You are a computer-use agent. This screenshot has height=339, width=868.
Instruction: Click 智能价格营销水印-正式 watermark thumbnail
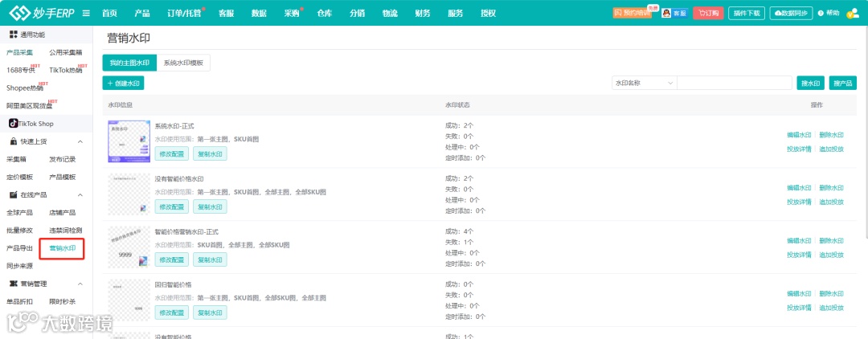[x=129, y=247]
